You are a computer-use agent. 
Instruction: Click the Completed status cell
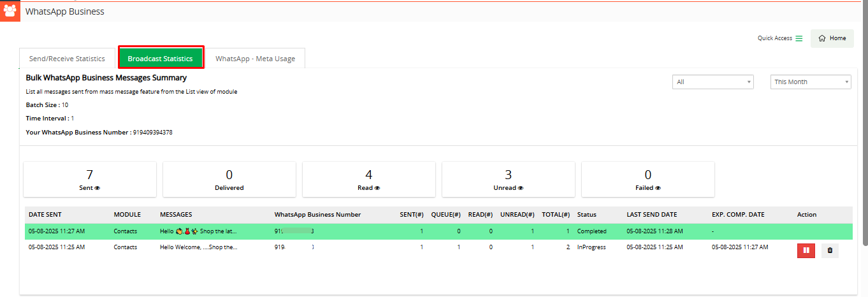(x=592, y=231)
